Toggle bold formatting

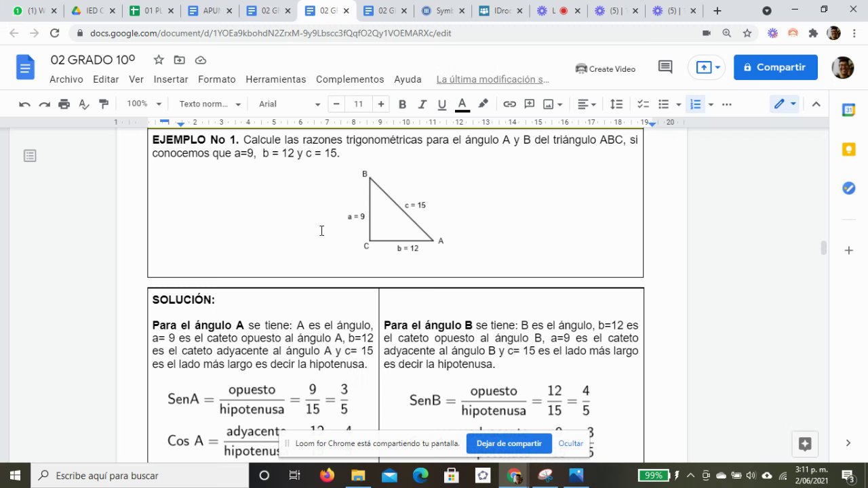click(x=402, y=104)
